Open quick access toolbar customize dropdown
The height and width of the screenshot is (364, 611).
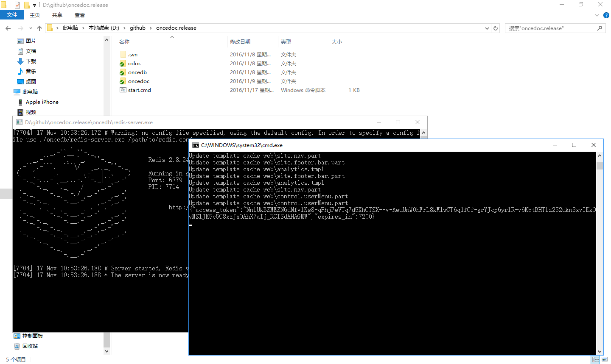(x=35, y=6)
